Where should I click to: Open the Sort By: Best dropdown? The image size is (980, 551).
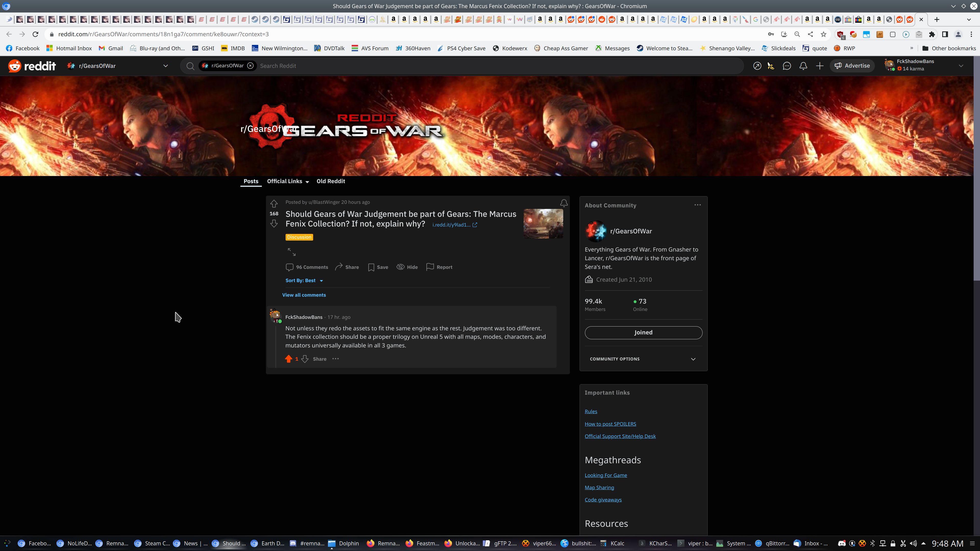pyautogui.click(x=304, y=281)
